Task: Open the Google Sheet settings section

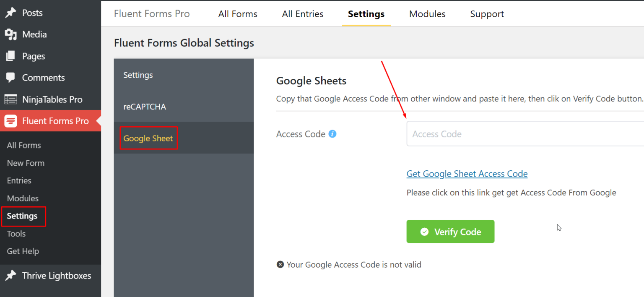Action: 148,138
